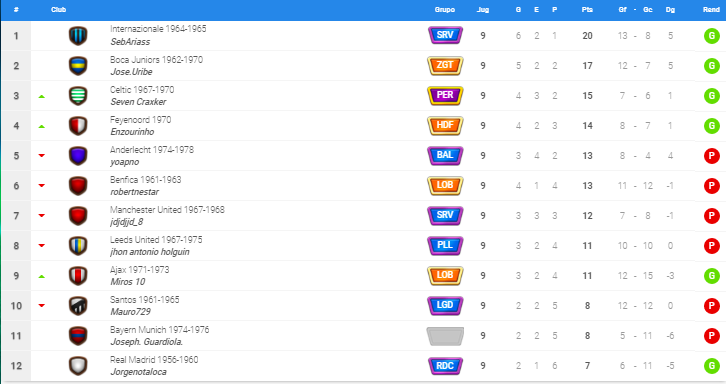This screenshot has width=726, height=384.
Task: Open the Feyenoord 1970 team link
Action: coord(140,120)
